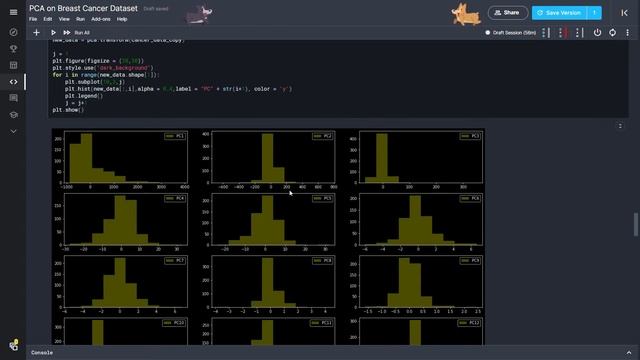
Task: Click the notebook title PCA on Breast Cancer Dataset
Action: pos(84,8)
